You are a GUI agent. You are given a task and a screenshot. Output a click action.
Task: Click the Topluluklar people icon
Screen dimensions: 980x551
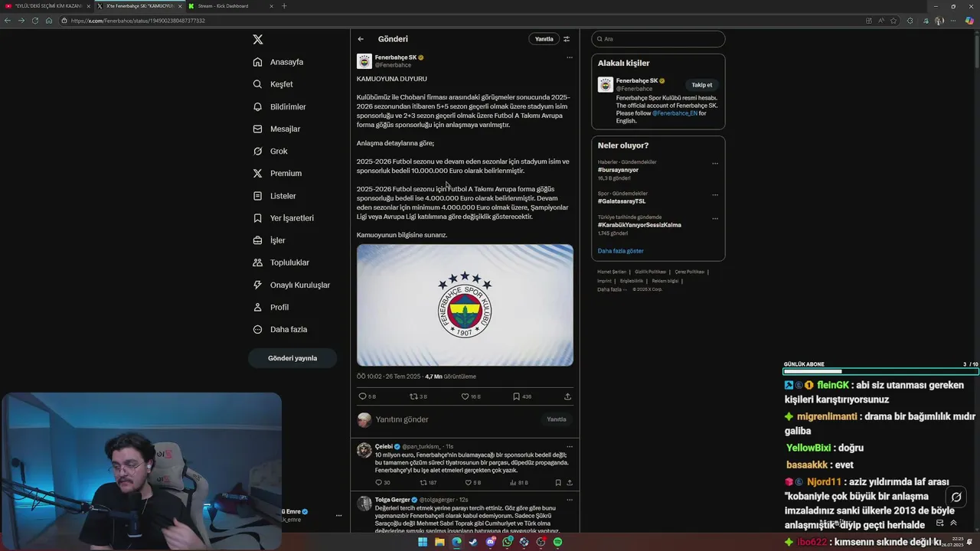[x=258, y=262]
